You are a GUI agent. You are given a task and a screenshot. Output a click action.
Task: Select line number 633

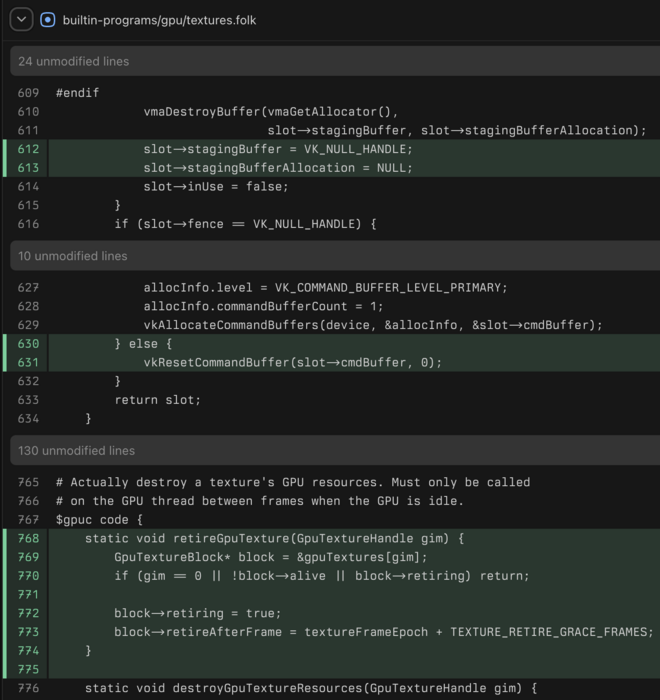coord(28,400)
